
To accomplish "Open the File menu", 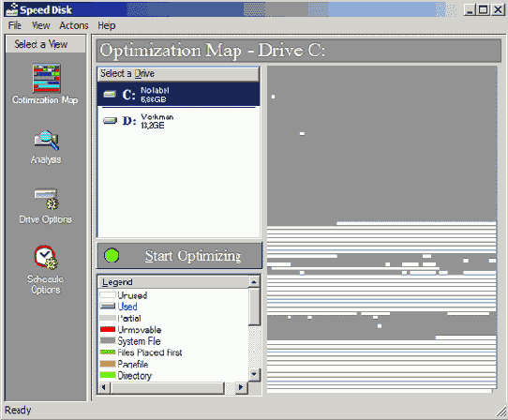I will point(15,25).
